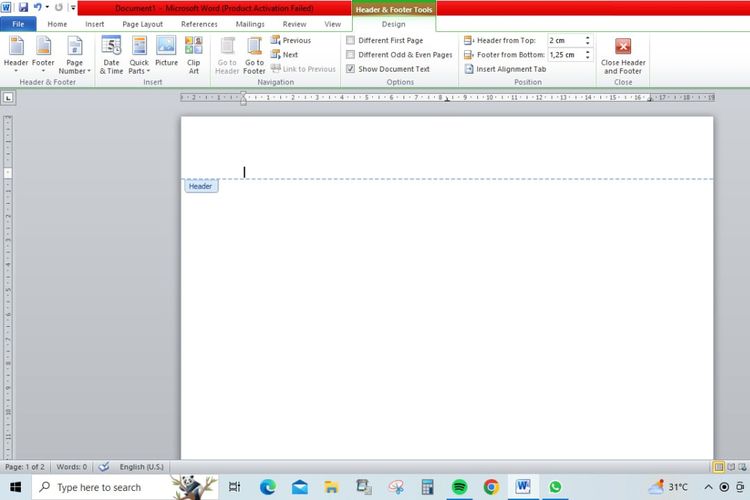
Task: Switch to the Page Layout tab
Action: 143,24
